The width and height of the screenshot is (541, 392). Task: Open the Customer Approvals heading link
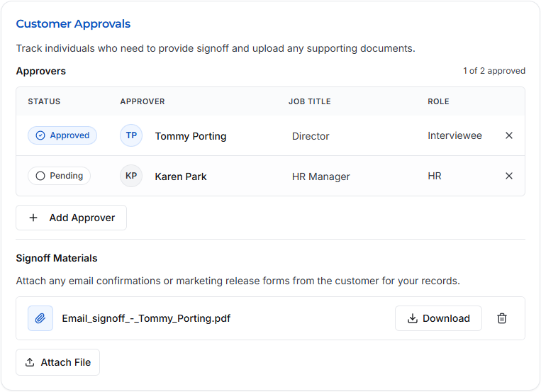tap(73, 24)
